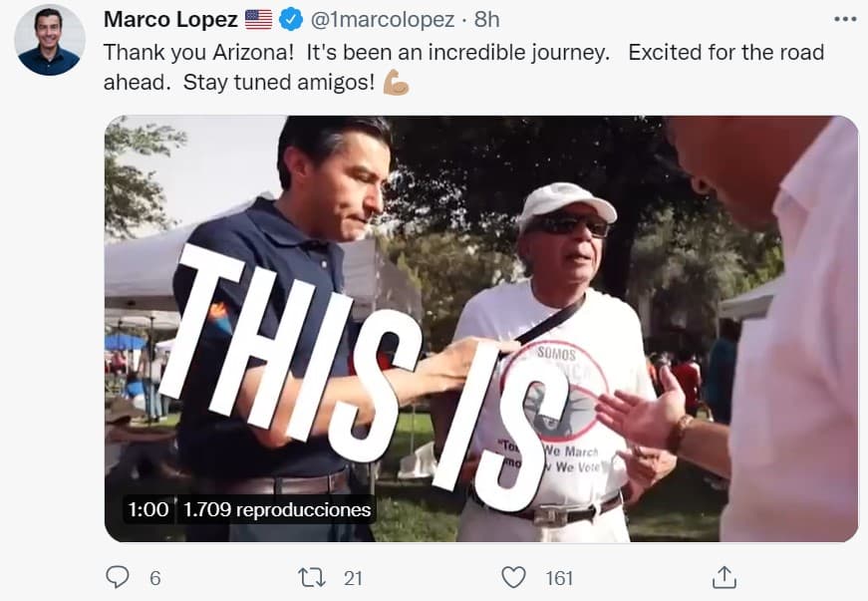Click the 8h timestamp link

point(486,19)
